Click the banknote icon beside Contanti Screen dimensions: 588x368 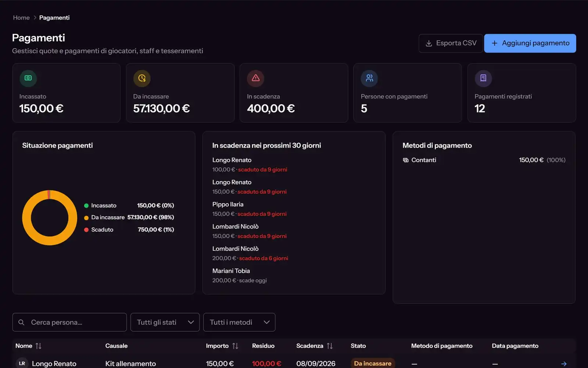point(406,160)
